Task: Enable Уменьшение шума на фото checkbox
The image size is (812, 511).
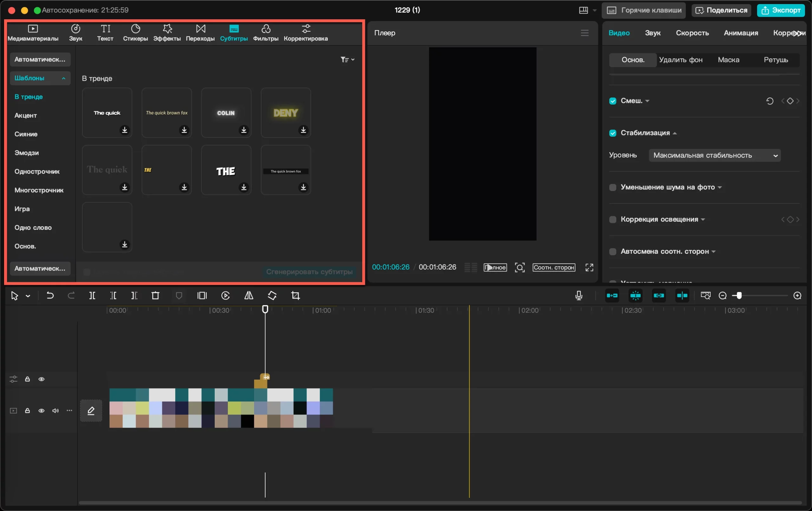Action: coord(613,187)
